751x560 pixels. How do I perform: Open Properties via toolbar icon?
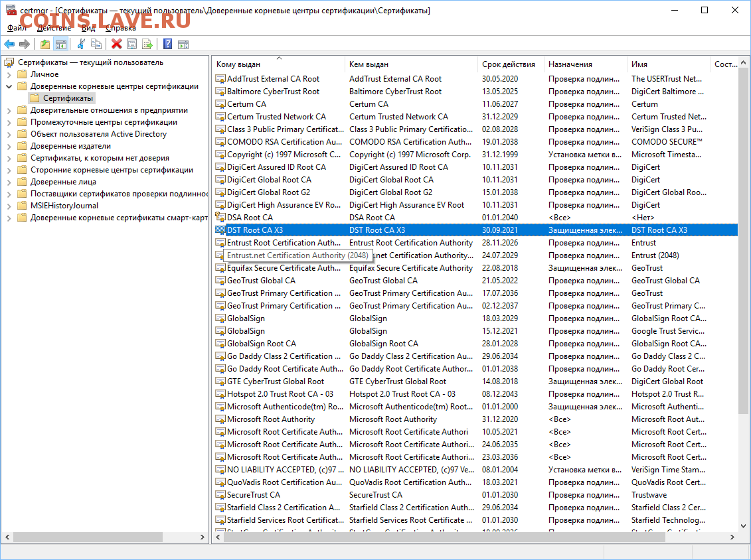pyautogui.click(x=131, y=44)
